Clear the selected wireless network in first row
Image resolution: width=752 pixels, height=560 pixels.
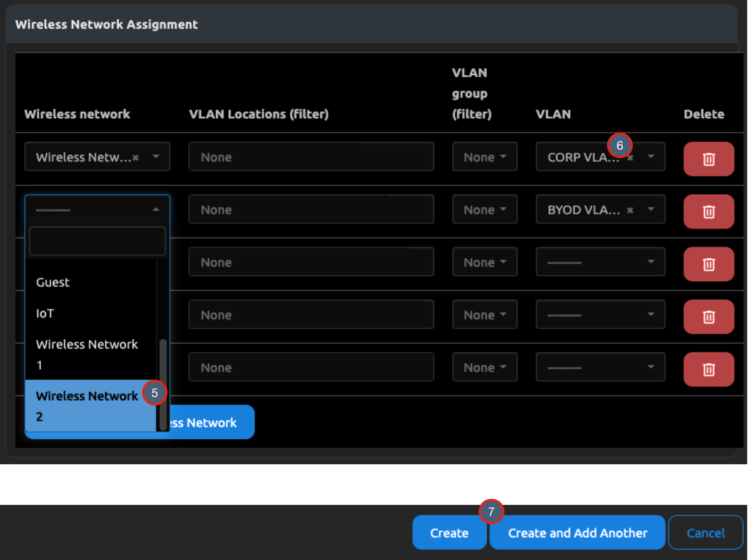(136, 158)
